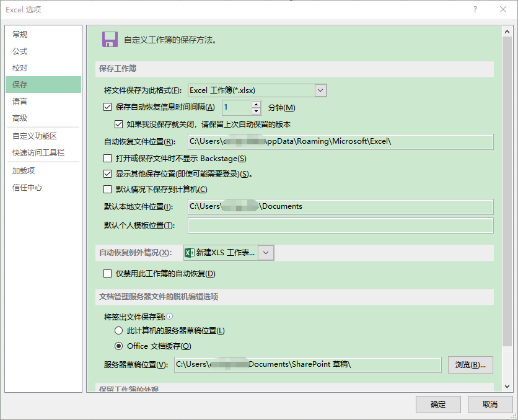Click the 取消 button
The image size is (518, 420).
coord(490,405)
